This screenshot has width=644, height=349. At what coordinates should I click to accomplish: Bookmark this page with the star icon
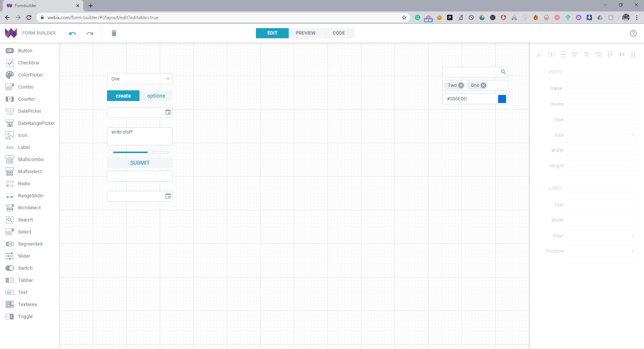(404, 17)
